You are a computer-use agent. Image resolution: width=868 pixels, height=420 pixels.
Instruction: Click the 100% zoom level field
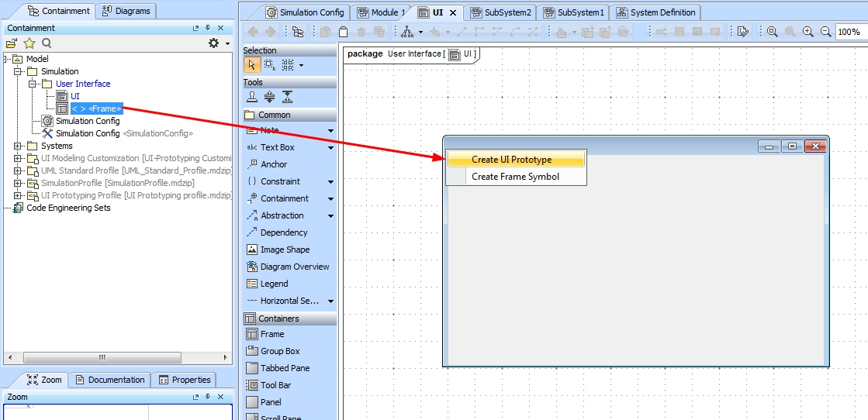tap(849, 32)
